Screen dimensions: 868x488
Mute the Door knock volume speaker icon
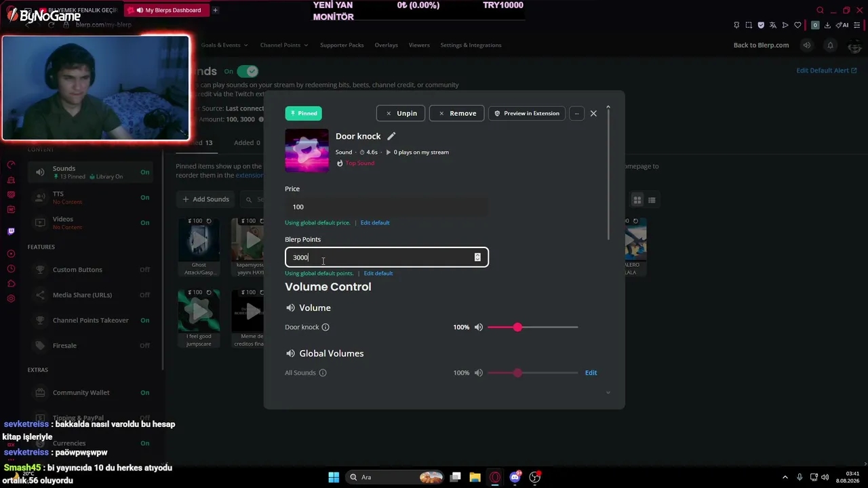tap(479, 327)
